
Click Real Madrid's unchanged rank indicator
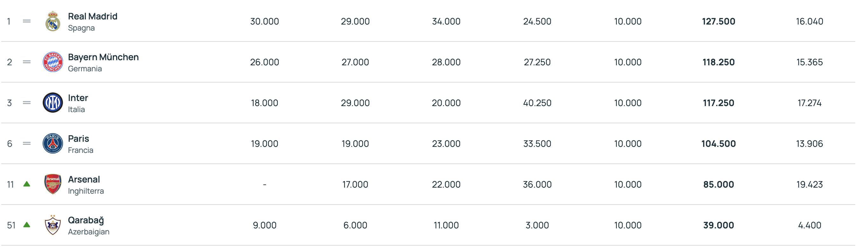click(27, 21)
